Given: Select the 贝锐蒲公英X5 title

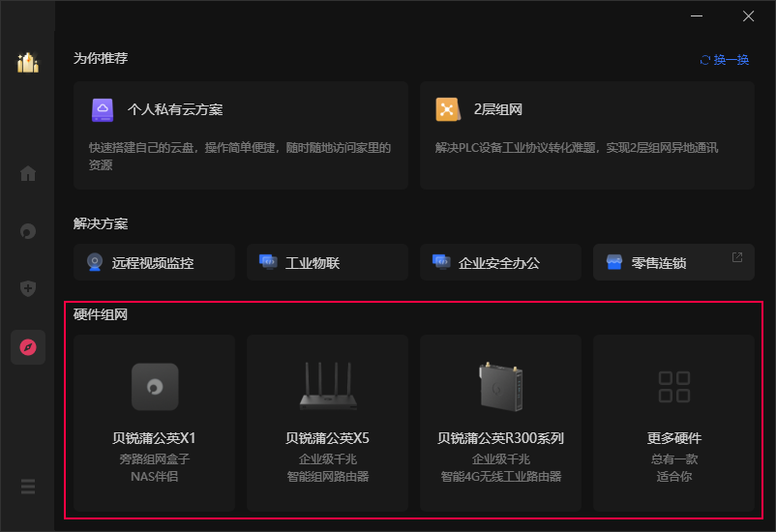Looking at the screenshot, I should pyautogui.click(x=327, y=438).
